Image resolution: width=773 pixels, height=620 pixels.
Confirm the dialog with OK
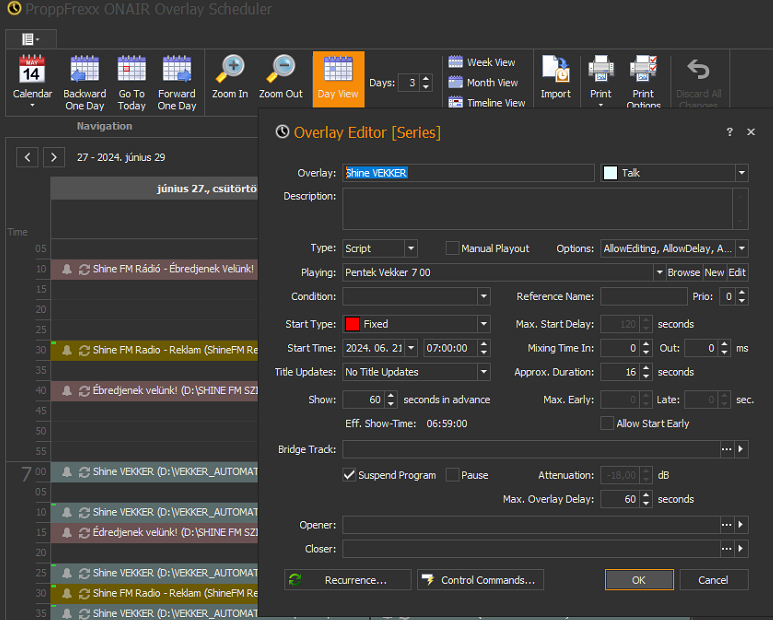click(638, 580)
